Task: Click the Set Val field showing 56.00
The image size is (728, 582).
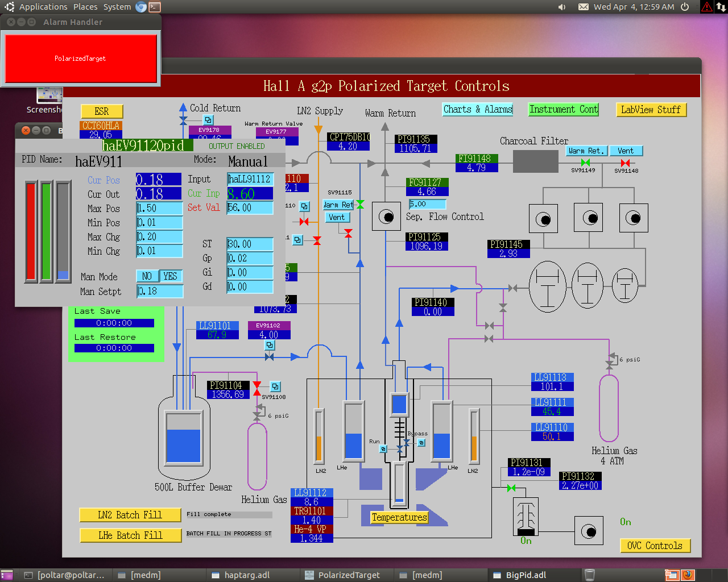Action: [x=250, y=207]
